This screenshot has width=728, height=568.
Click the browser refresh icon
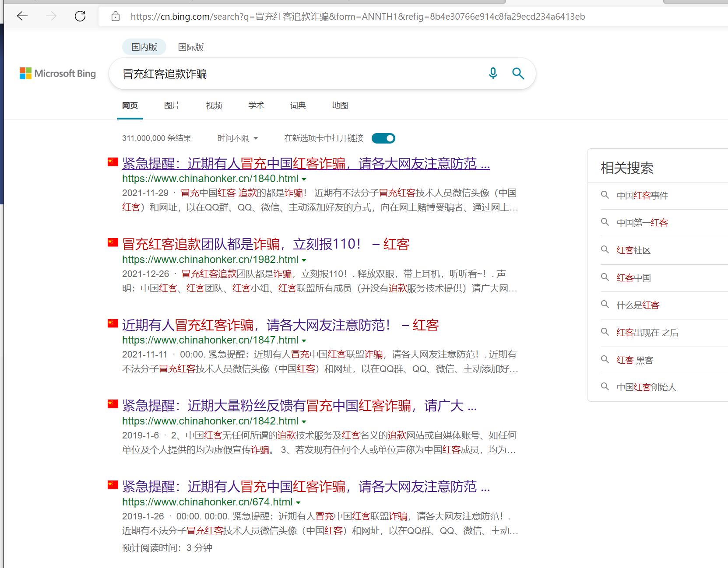click(80, 17)
